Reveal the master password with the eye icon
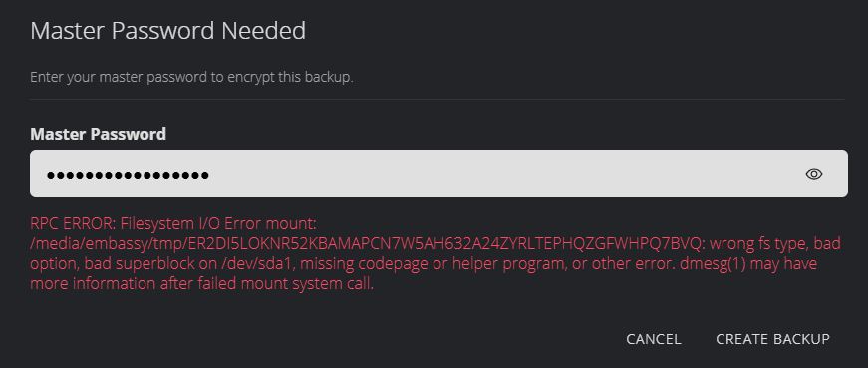The width and height of the screenshot is (868, 368). (x=814, y=174)
